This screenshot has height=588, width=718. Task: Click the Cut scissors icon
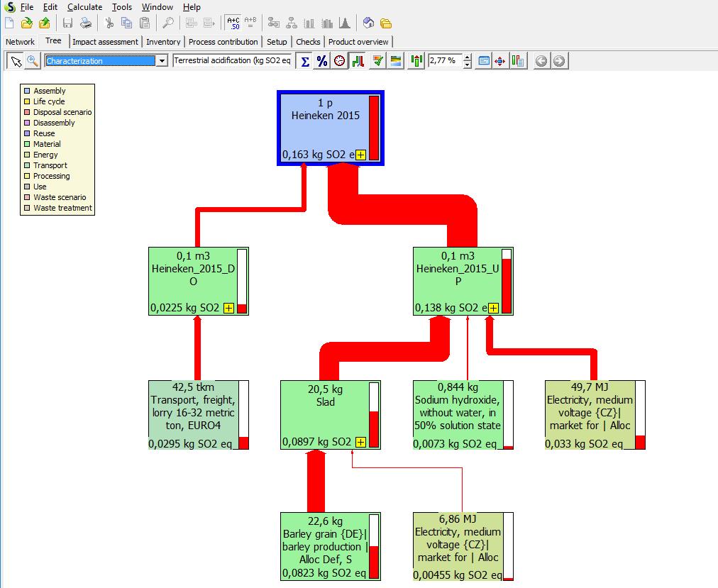click(x=109, y=23)
